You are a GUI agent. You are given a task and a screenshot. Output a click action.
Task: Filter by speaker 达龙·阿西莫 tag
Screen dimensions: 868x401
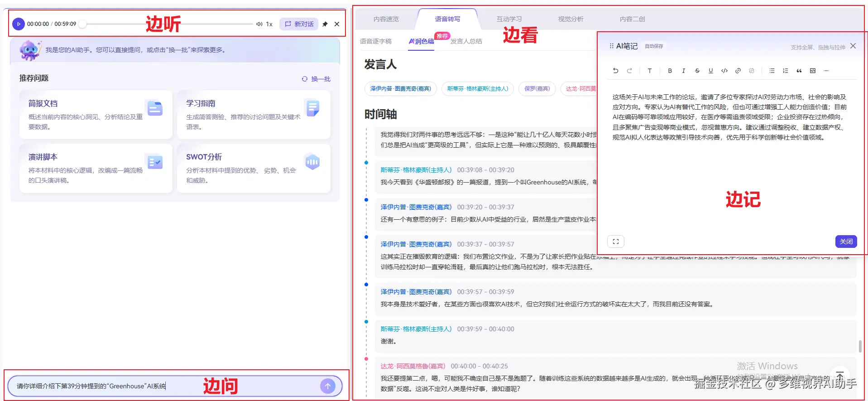tap(580, 88)
